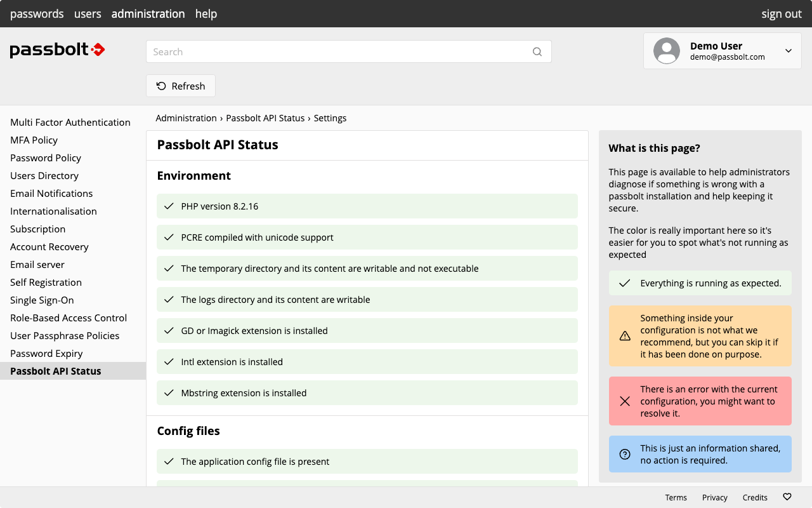Select Password Expiry in the sidebar
This screenshot has width=812, height=508.
46,353
